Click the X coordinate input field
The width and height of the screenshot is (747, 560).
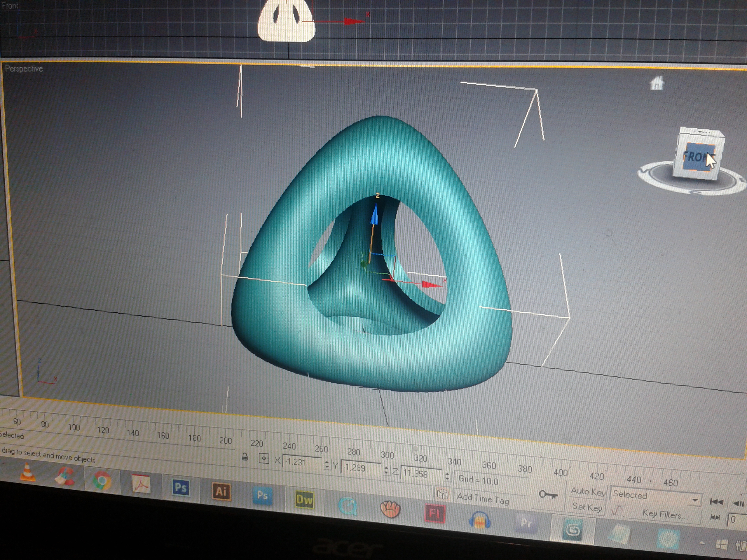[x=301, y=462]
